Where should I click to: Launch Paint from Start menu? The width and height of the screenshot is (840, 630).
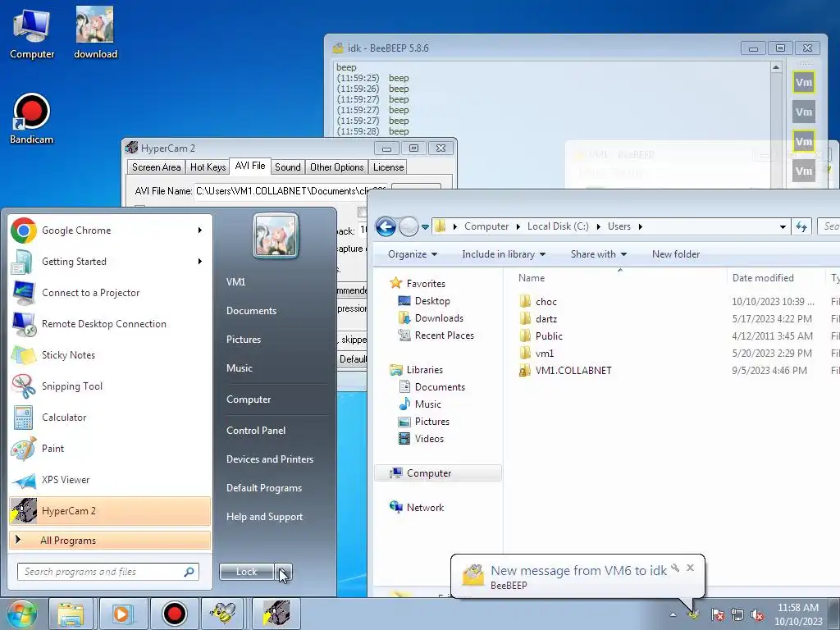[x=110, y=449]
